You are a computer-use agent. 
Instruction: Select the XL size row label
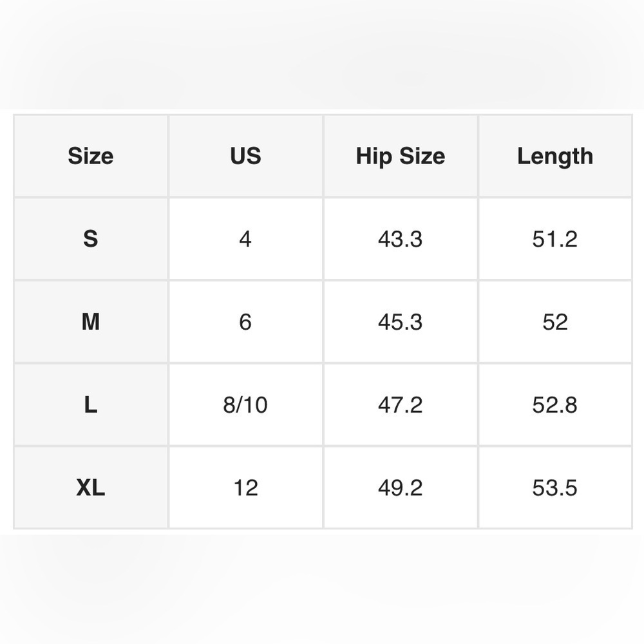click(x=91, y=488)
